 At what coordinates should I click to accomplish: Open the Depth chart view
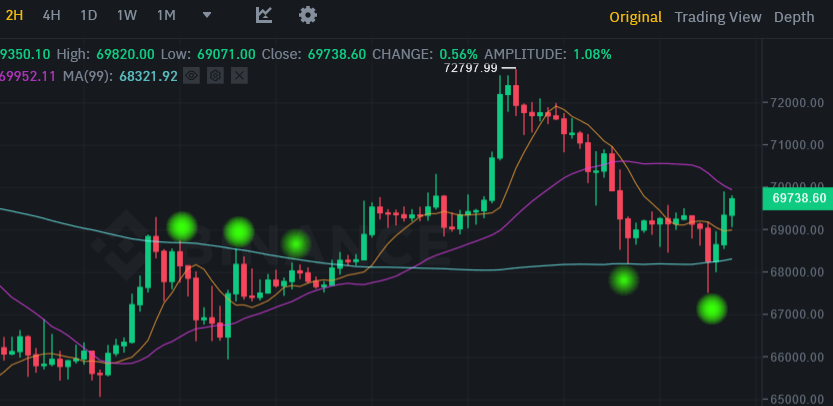tap(794, 17)
